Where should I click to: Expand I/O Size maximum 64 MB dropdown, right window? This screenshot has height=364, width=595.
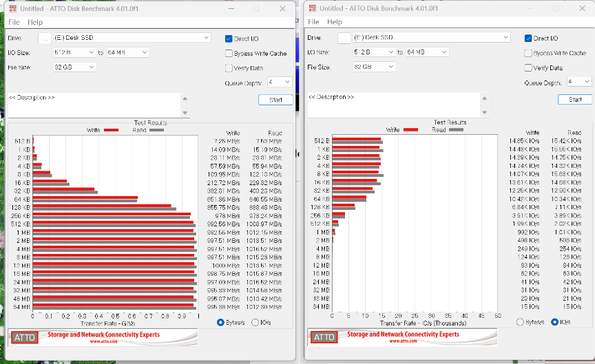[x=427, y=52]
